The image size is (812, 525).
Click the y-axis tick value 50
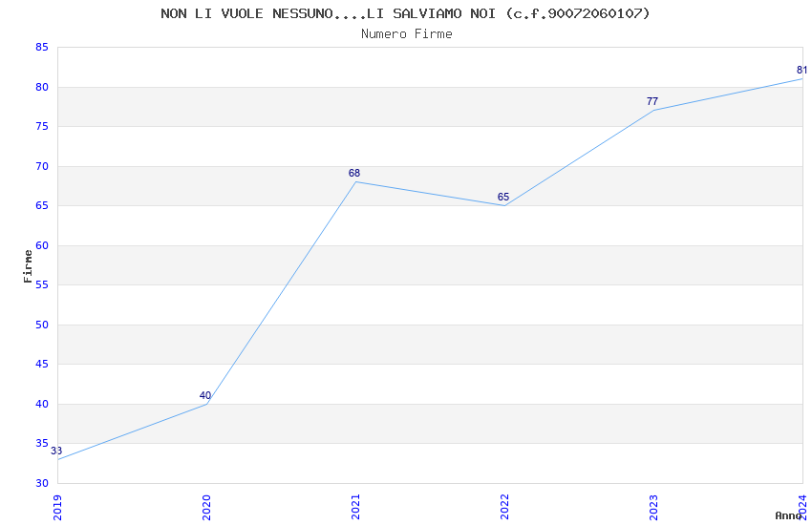tap(42, 325)
